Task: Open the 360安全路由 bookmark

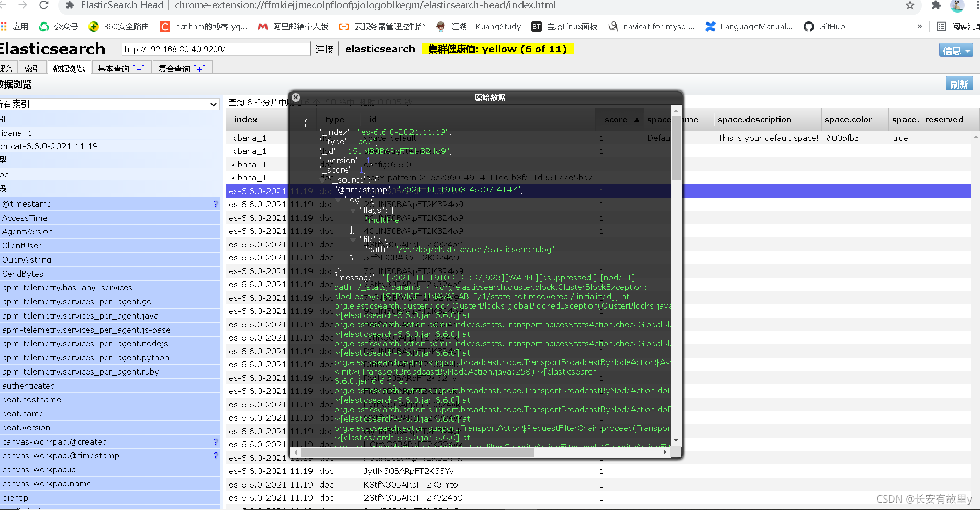Action: point(119,27)
